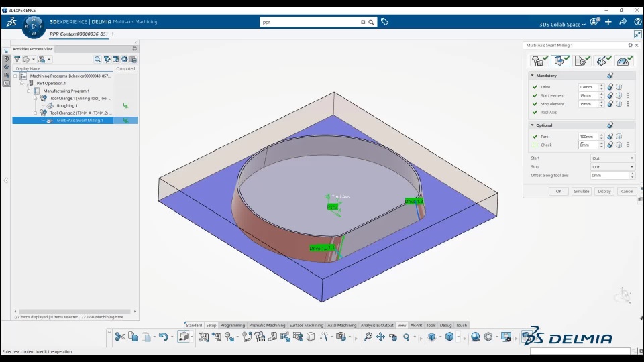Click the OK button
This screenshot has height=362, width=644.
pos(559,191)
